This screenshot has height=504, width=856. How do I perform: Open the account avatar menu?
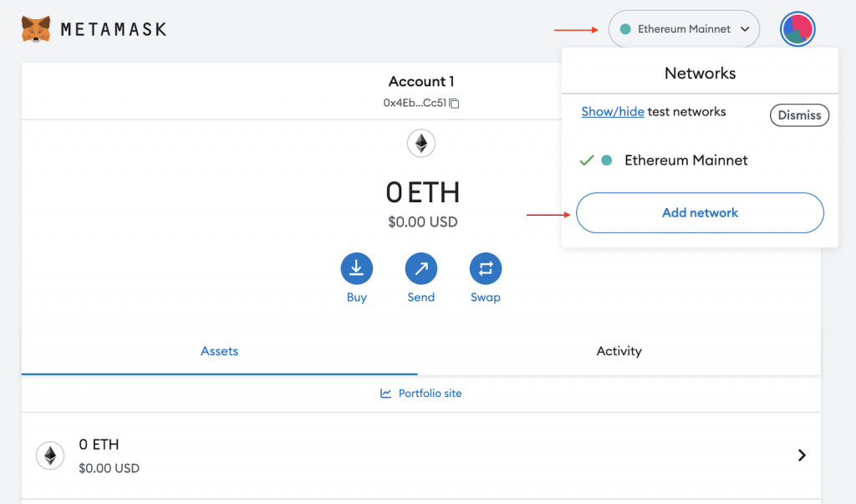click(x=797, y=29)
